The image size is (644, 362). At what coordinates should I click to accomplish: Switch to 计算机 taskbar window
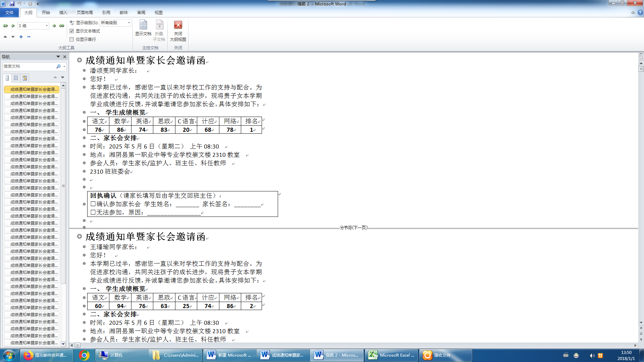[x=122, y=355]
